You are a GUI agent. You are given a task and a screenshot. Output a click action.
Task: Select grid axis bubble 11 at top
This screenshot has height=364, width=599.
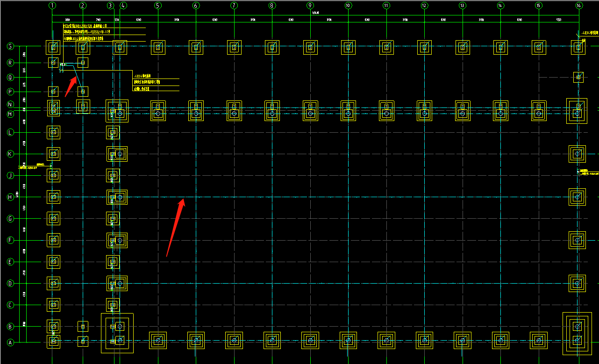(386, 6)
